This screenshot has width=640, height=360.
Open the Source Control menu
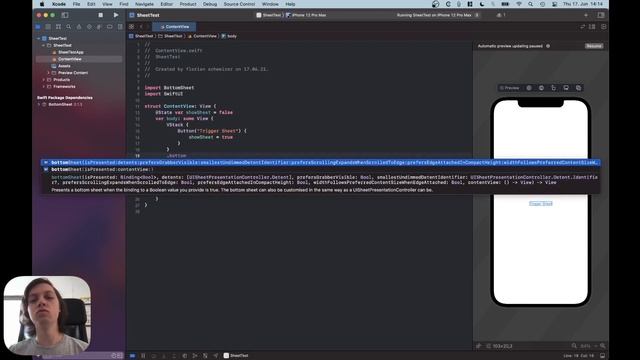[x=239, y=4]
